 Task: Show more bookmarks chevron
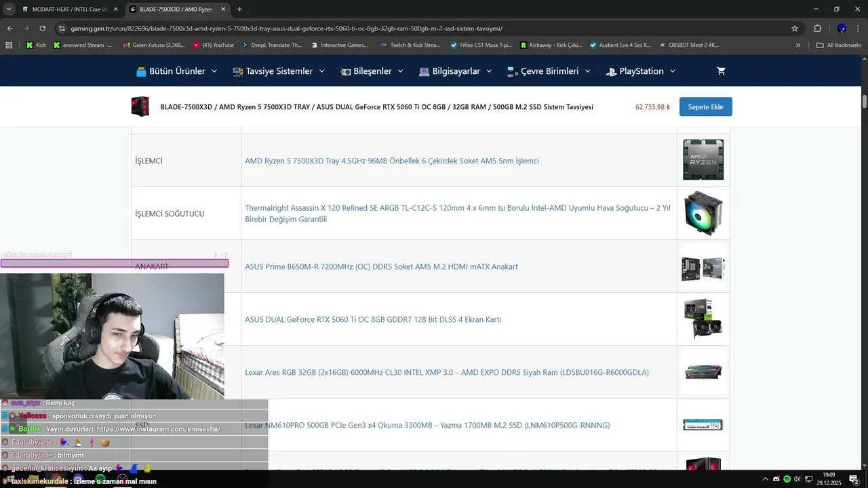coord(798,45)
